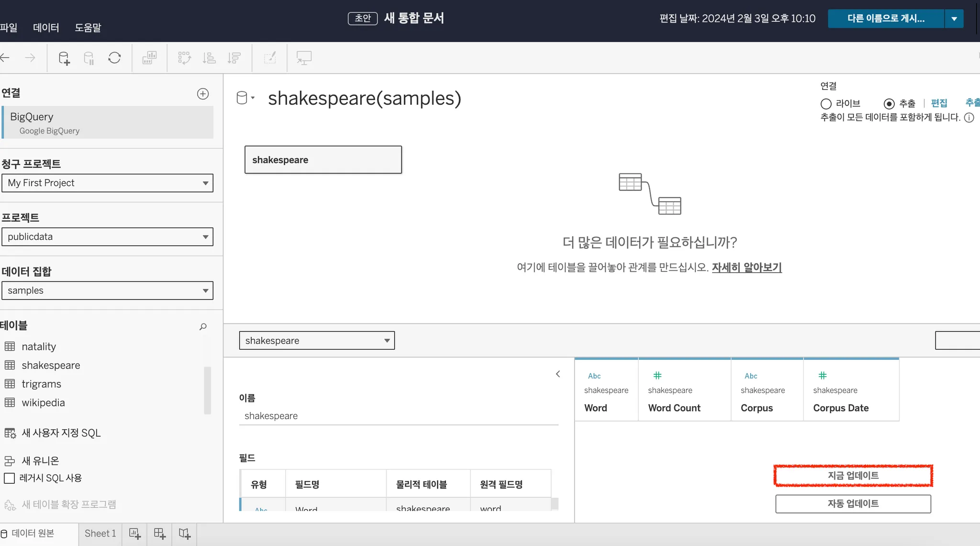Viewport: 980px width, 546px height.
Task: Open the samples dataset dropdown
Action: point(107,290)
